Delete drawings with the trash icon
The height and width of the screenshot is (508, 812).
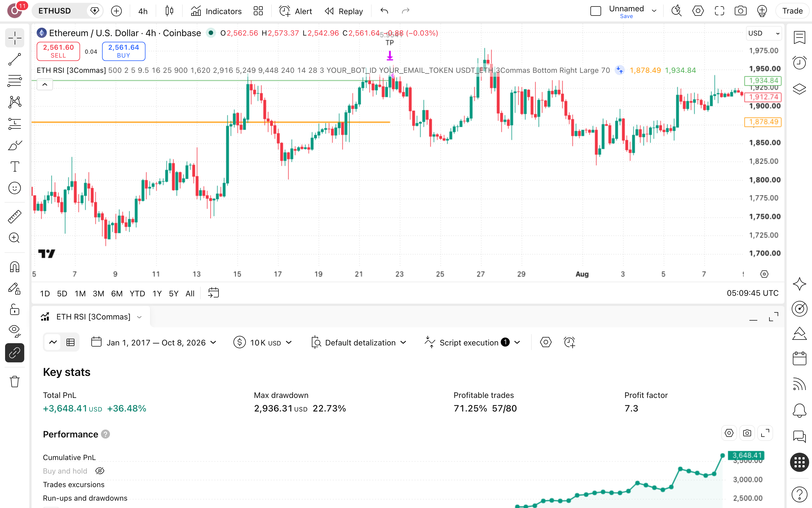14,382
